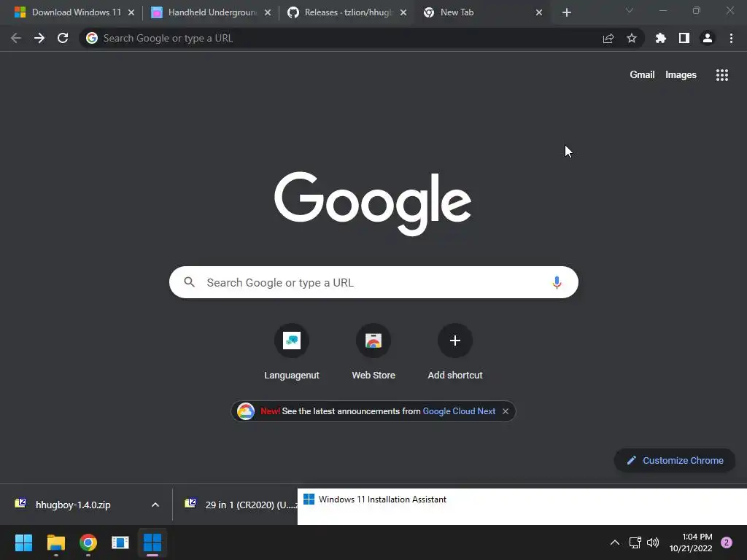This screenshot has height=560, width=747.
Task: Close the Download Windows 11 tab
Action: click(131, 12)
